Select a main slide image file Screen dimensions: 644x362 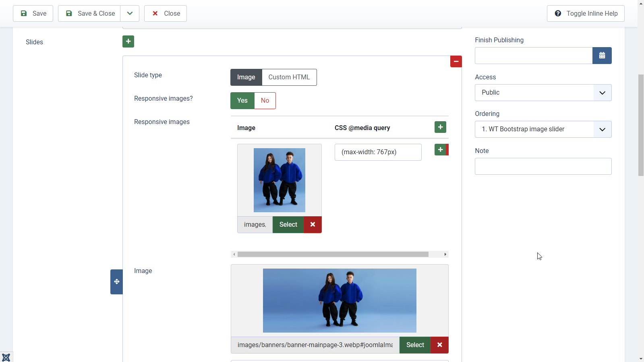coord(415,345)
